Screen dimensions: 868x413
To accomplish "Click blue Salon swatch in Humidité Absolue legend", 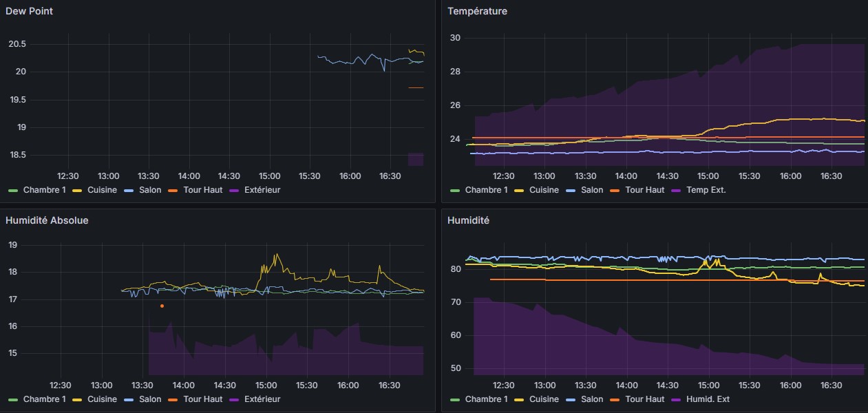I will [x=130, y=399].
